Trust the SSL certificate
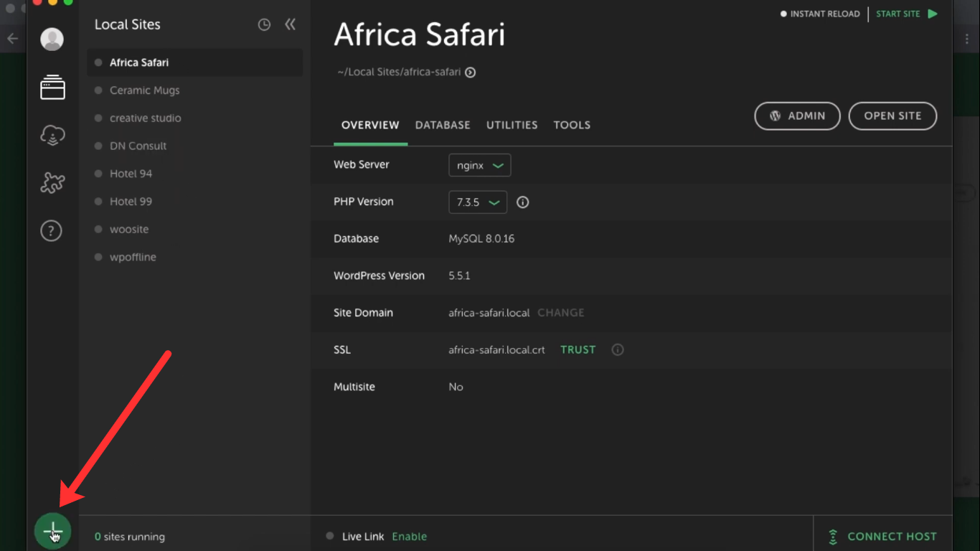980x551 pixels. 578,350
